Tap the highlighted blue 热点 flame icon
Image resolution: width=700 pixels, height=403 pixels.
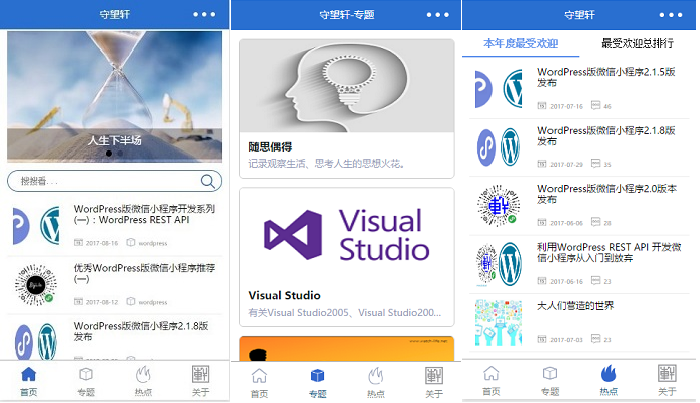(608, 378)
